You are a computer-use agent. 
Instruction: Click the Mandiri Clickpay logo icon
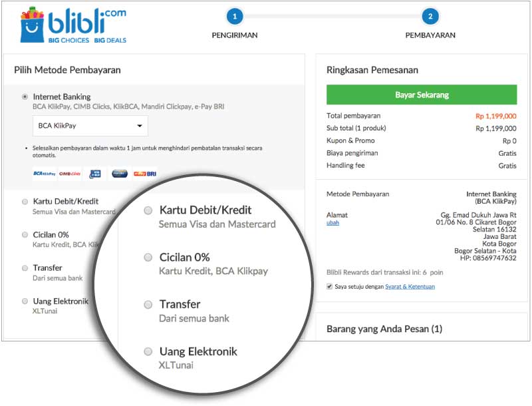120,174
